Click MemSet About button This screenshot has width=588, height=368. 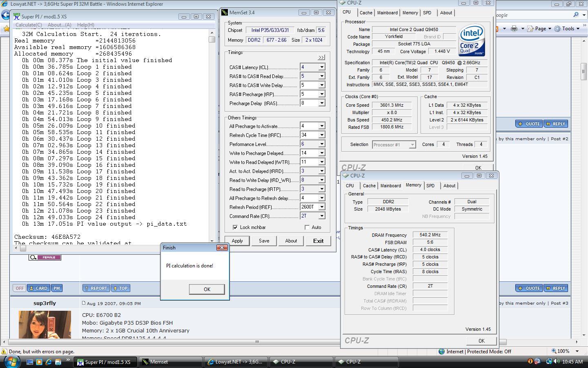(291, 241)
